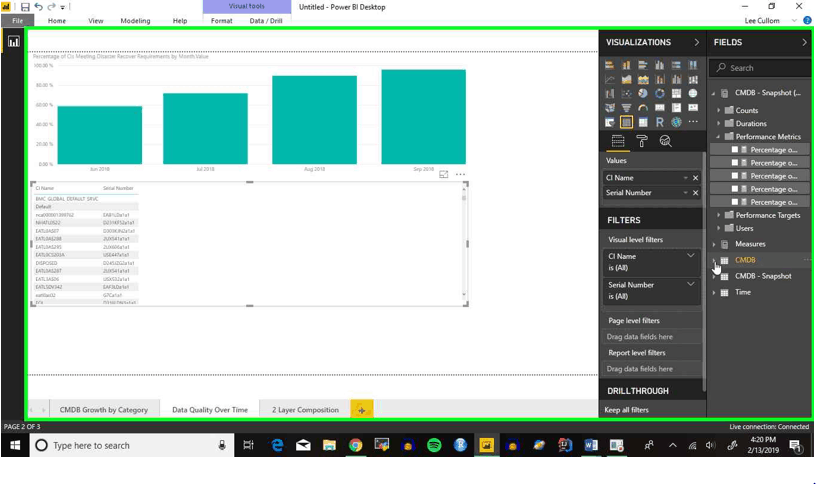This screenshot has width=816, height=484.
Task: Remove CI Name from Values
Action: pos(695,178)
